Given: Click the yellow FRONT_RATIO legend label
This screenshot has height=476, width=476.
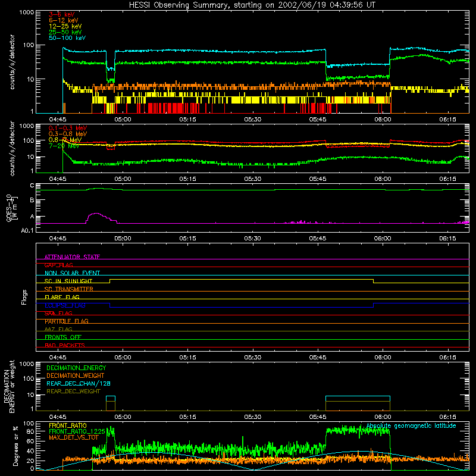Looking at the screenshot, I should coord(68,425).
